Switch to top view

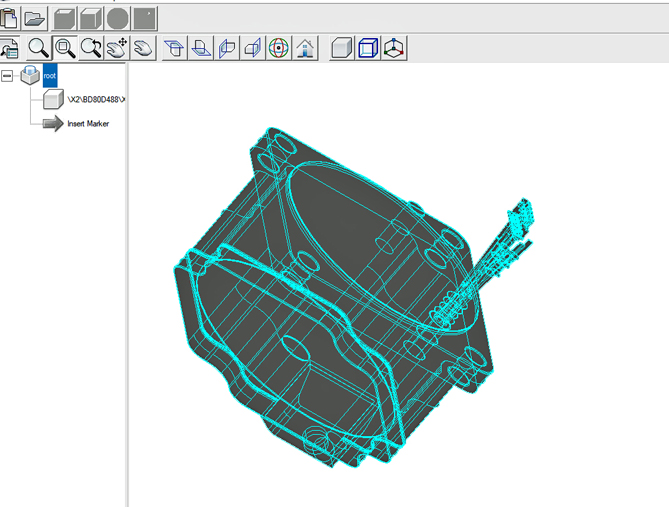(174, 48)
